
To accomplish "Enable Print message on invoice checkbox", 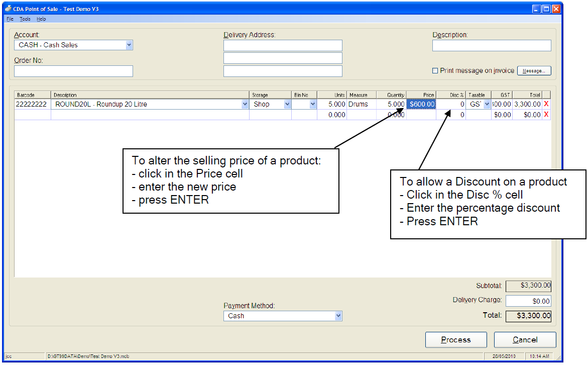I will pos(435,71).
